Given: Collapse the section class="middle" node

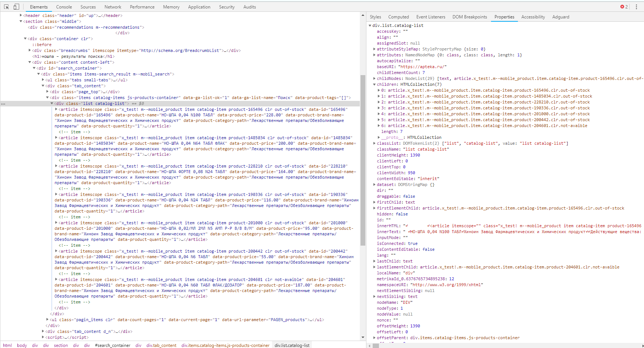Looking at the screenshot, I should [20, 21].
